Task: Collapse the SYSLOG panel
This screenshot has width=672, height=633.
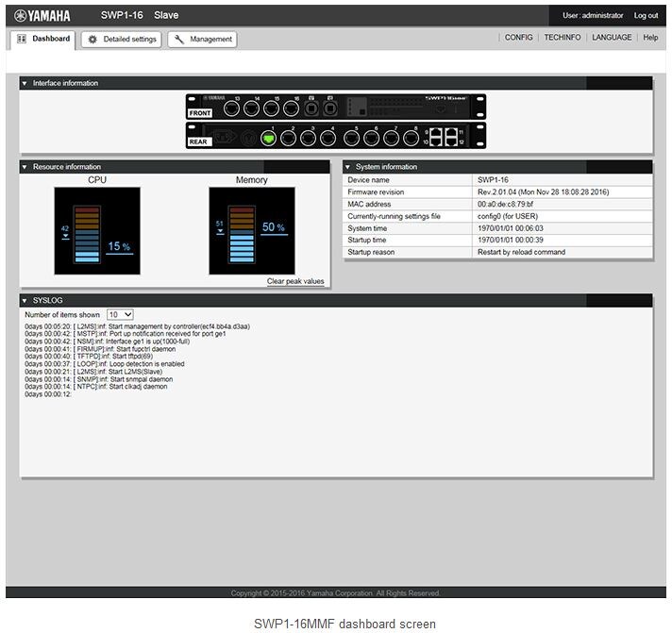Action: point(25,300)
